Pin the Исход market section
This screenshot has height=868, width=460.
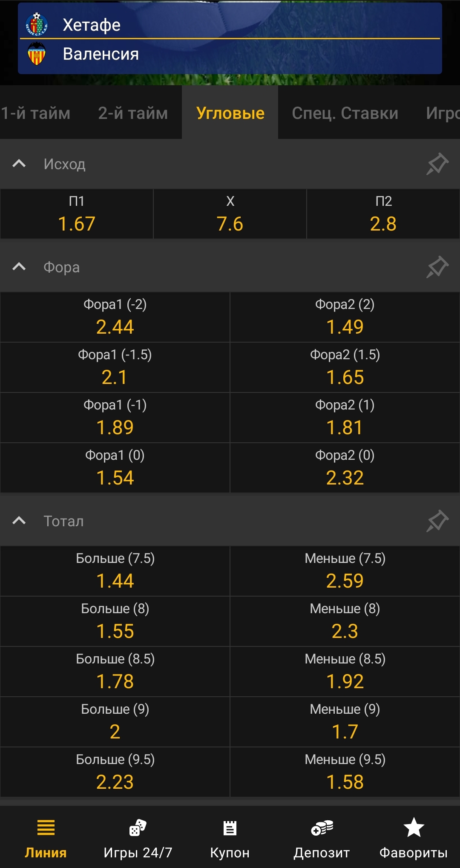437,164
